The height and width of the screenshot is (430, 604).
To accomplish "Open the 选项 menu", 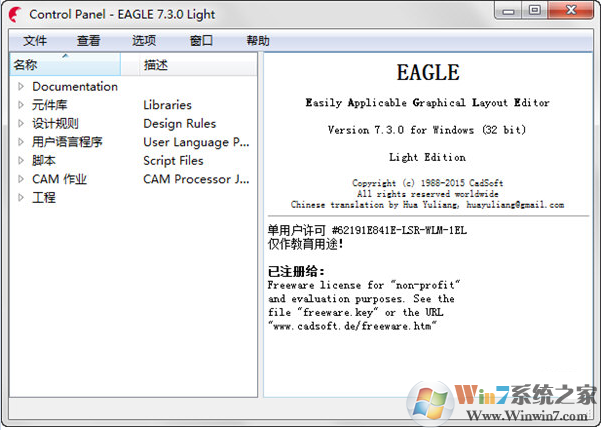I will [x=144, y=40].
